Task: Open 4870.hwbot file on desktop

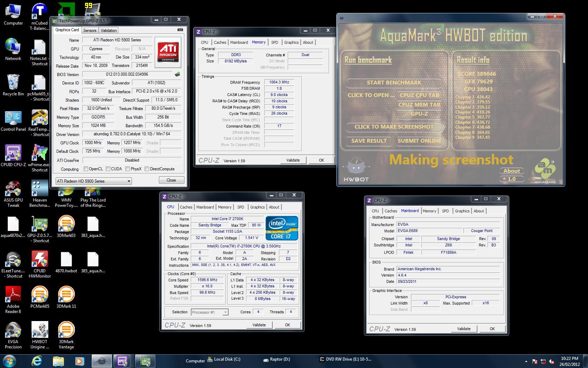Action: click(x=66, y=262)
